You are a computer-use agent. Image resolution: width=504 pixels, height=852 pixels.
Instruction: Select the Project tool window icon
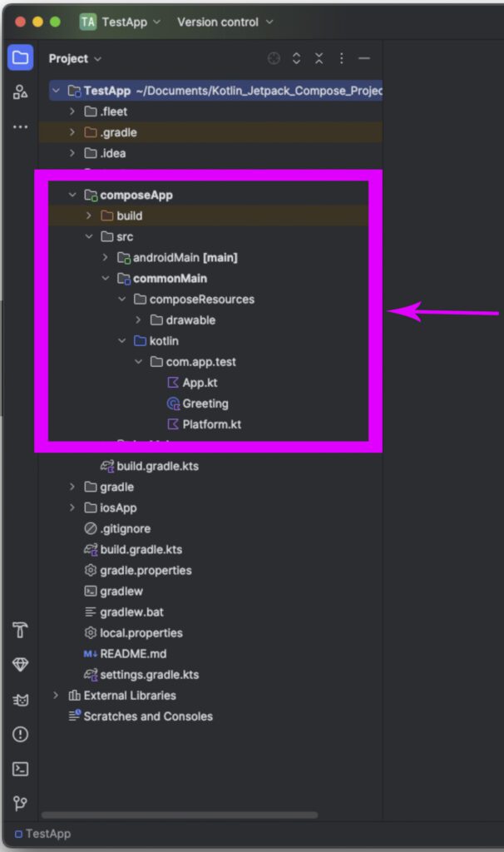click(20, 57)
